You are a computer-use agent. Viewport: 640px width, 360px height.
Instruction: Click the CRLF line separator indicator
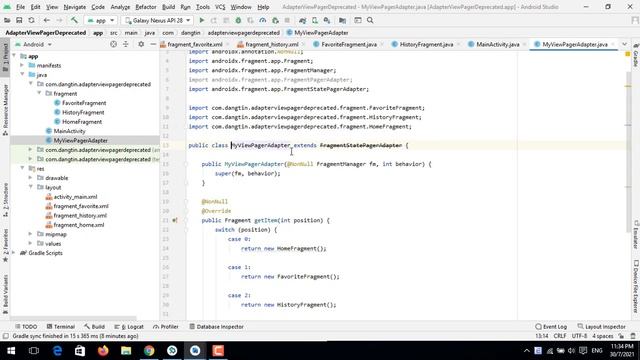point(560,336)
